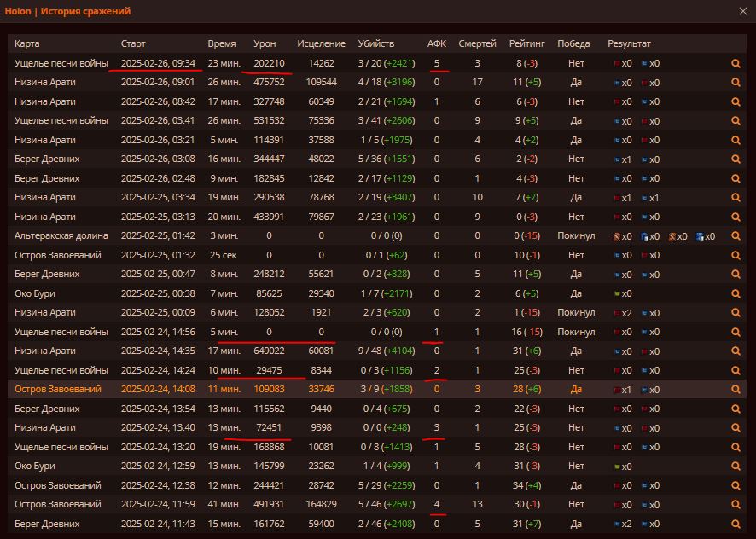Click the Убийств column header
The height and width of the screenshot is (539, 756).
pos(376,43)
